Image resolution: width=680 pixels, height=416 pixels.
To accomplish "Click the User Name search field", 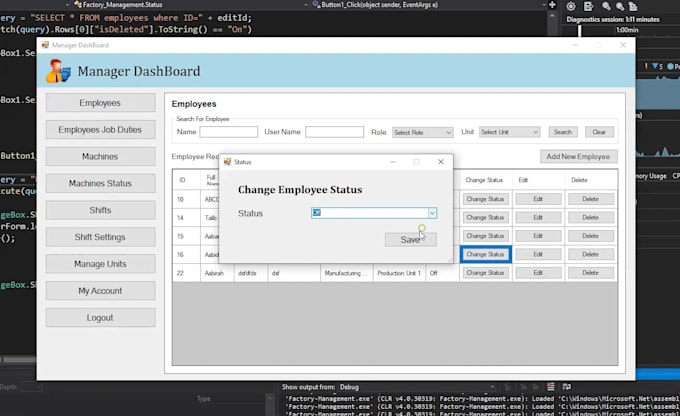I will click(334, 132).
